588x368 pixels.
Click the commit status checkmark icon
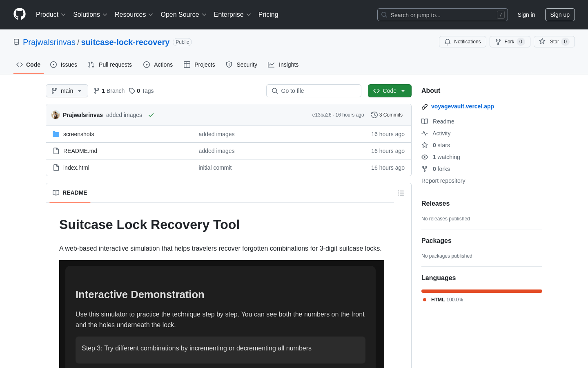[151, 115]
